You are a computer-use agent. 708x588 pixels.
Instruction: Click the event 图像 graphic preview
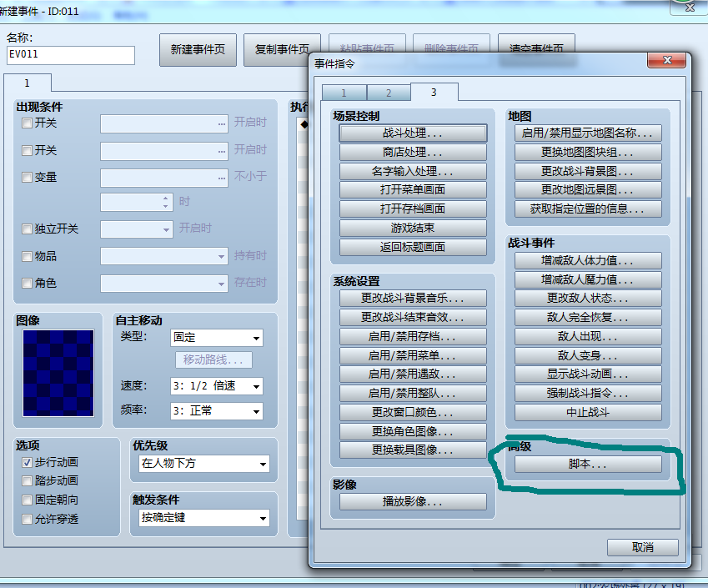pyautogui.click(x=58, y=373)
